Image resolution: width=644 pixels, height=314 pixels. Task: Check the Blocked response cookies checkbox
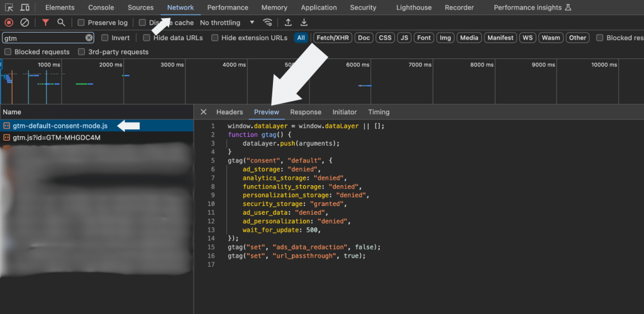pos(599,38)
